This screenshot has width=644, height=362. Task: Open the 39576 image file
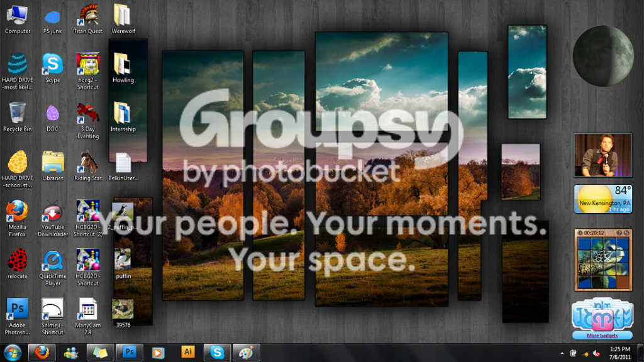[x=123, y=314]
